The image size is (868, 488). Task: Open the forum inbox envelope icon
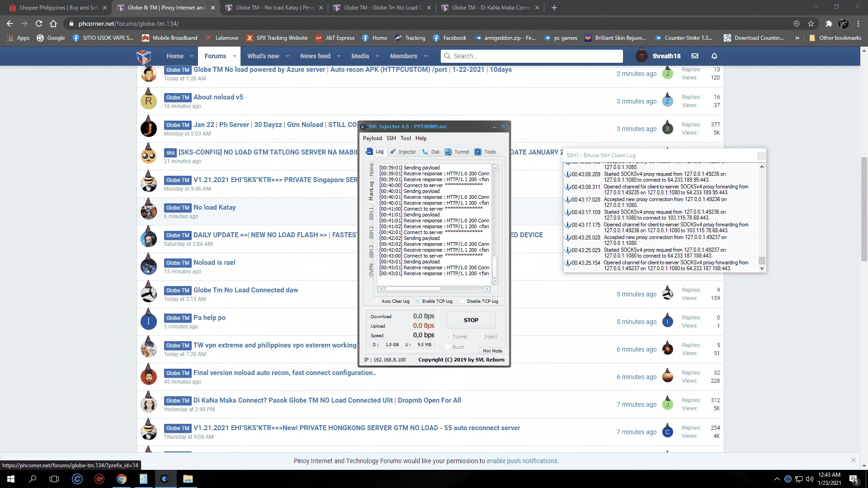pos(695,56)
